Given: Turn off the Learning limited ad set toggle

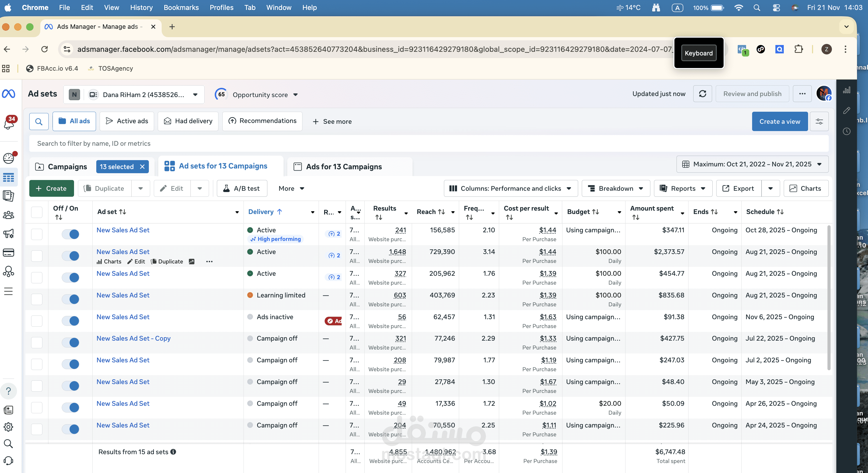Looking at the screenshot, I should (x=70, y=299).
